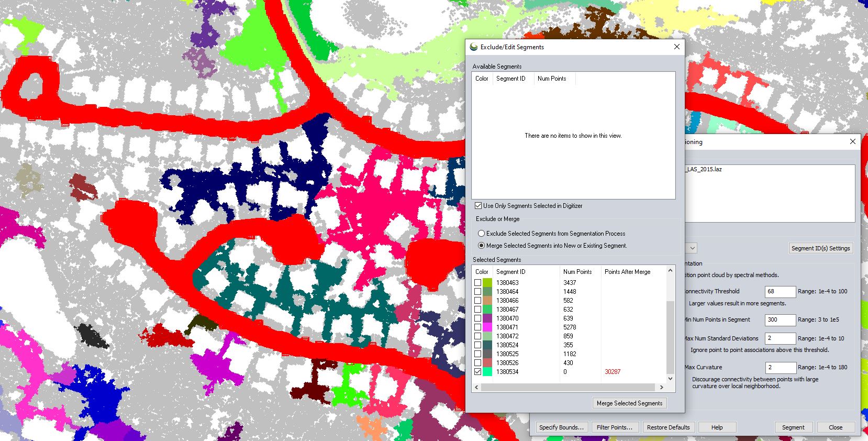The height and width of the screenshot is (441, 868).
Task: Click the horizontal scrollbar left arrow
Action: coord(476,388)
